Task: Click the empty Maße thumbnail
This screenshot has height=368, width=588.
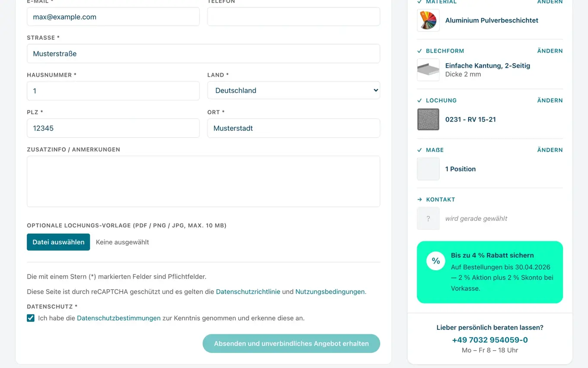Action: (x=428, y=169)
